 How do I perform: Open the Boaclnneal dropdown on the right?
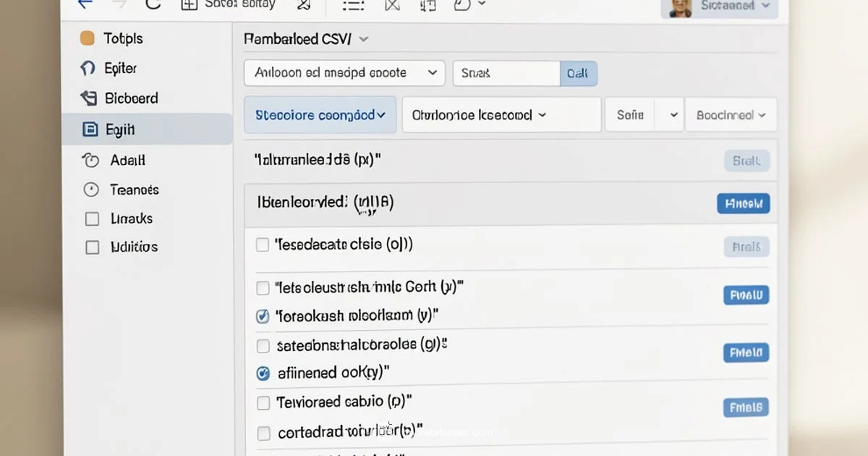tap(731, 114)
